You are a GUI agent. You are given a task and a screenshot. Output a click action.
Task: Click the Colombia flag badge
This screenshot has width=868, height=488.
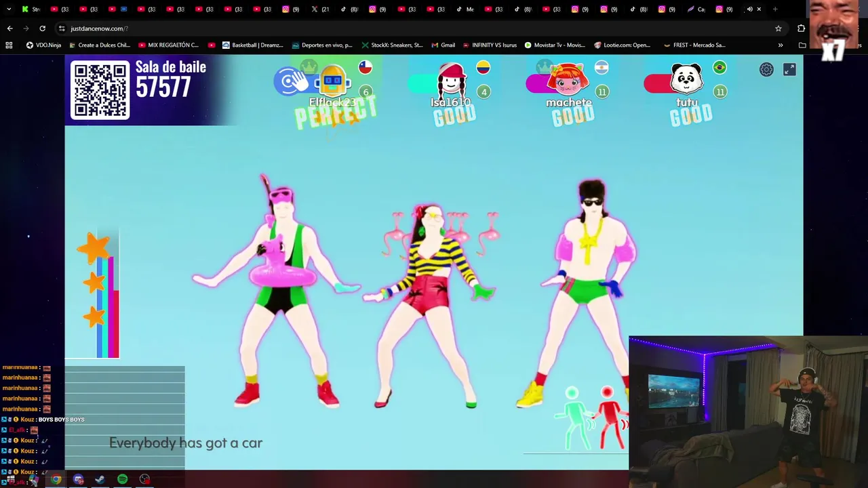[483, 67]
